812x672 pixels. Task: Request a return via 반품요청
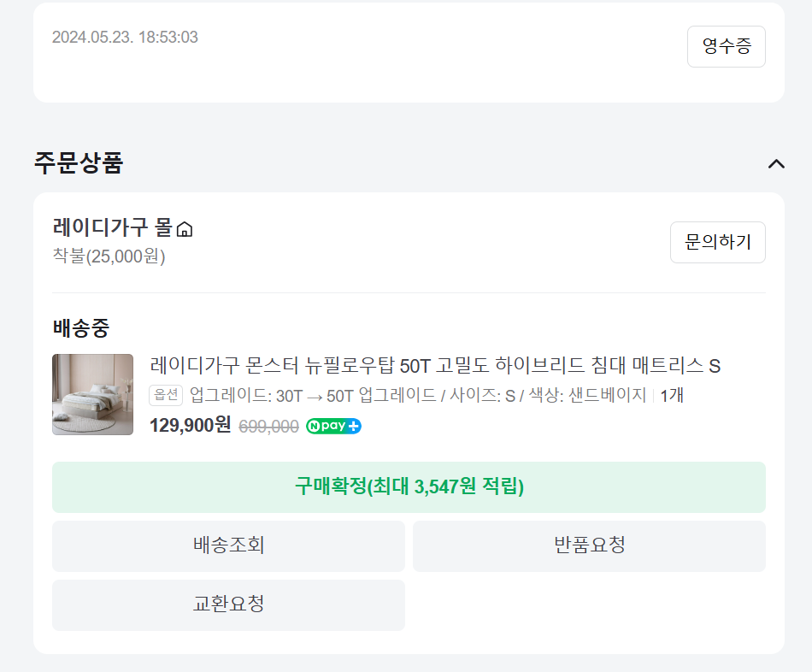(x=589, y=545)
